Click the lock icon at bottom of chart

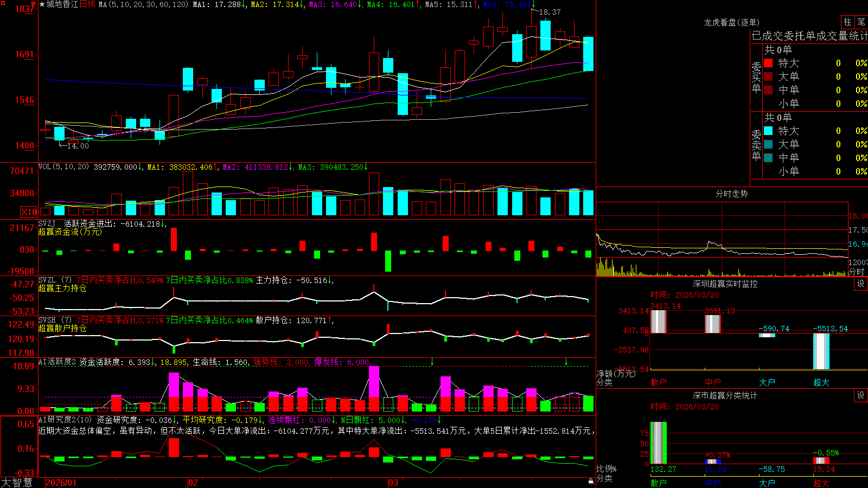tap(591, 481)
